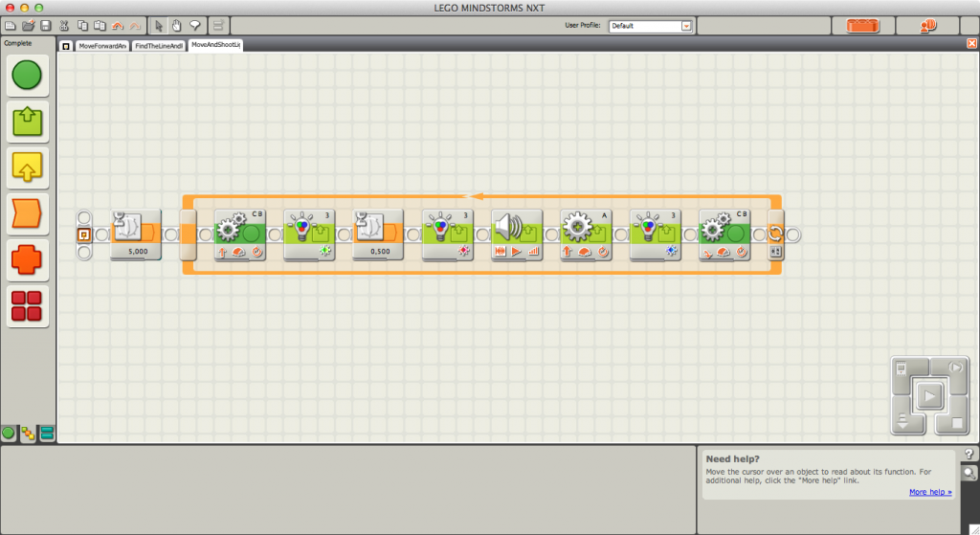The width and height of the screenshot is (980, 535).
Task: Click the More help link
Action: click(x=929, y=492)
